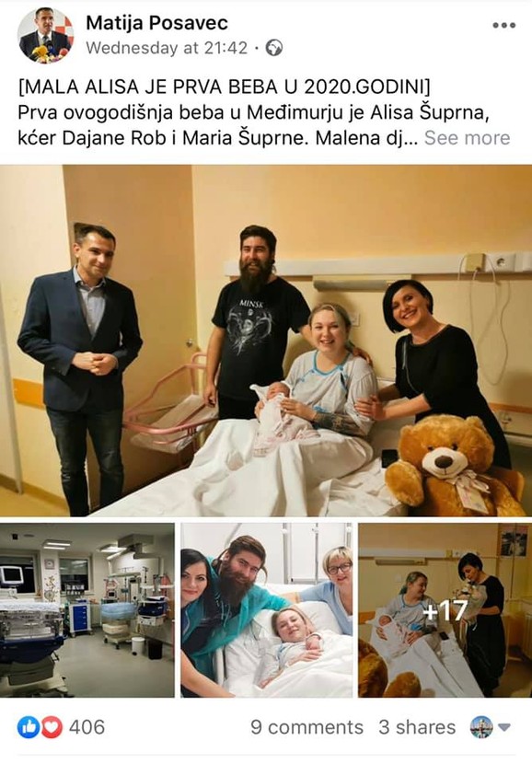Expand the comment-as identity dropdown arrow

(x=504, y=727)
